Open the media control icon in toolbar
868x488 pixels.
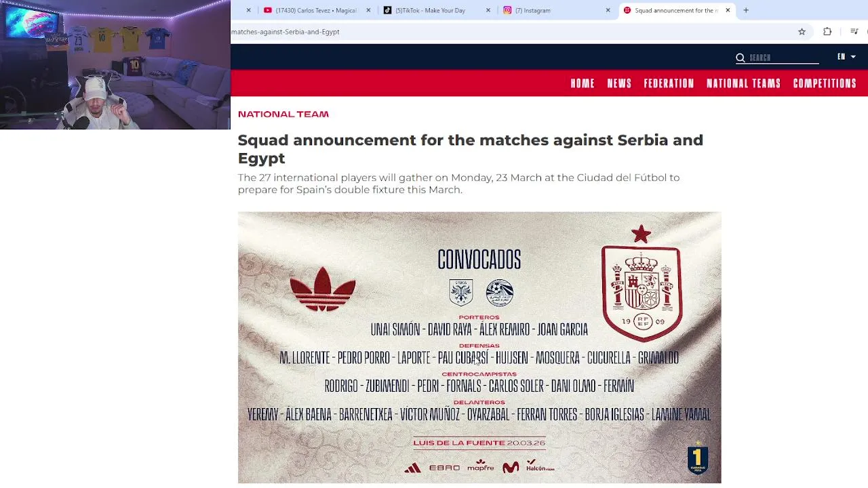854,32
